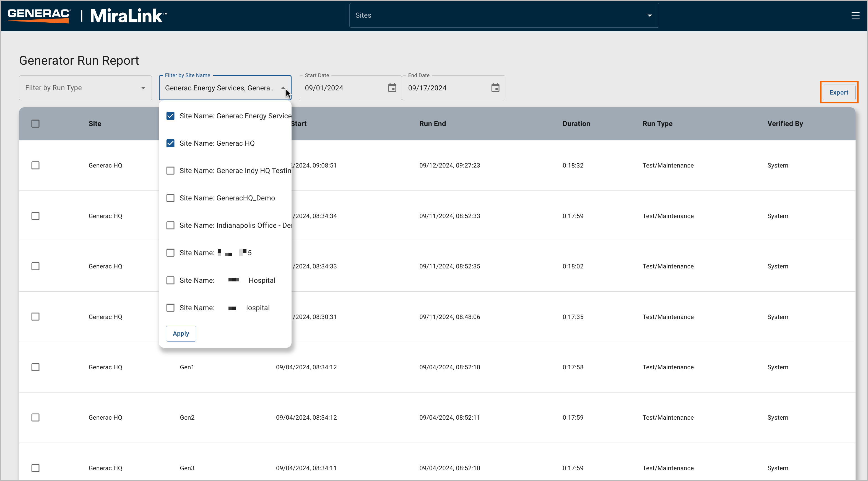The height and width of the screenshot is (481, 868).
Task: Click the Run Type column header
Action: coord(658,124)
